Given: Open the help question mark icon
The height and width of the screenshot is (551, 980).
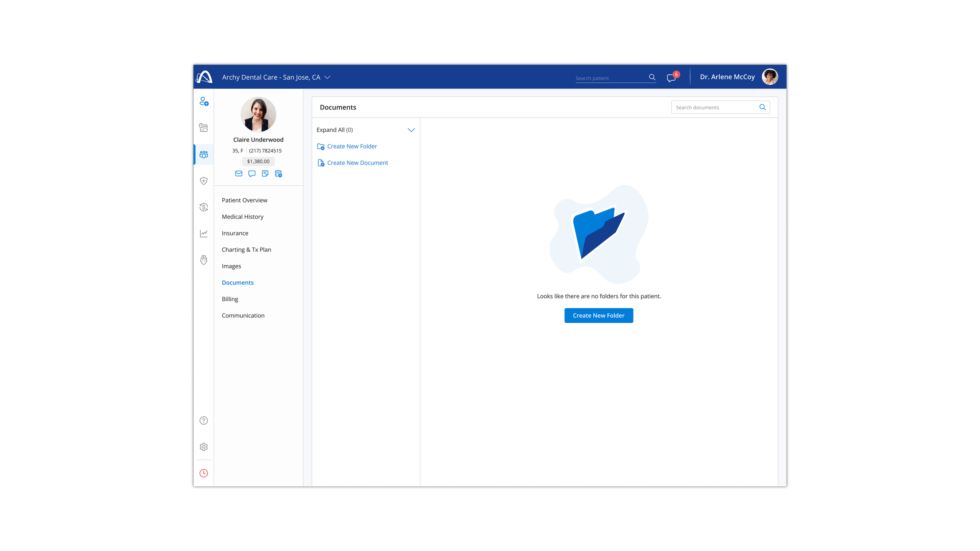Looking at the screenshot, I should coord(204,420).
